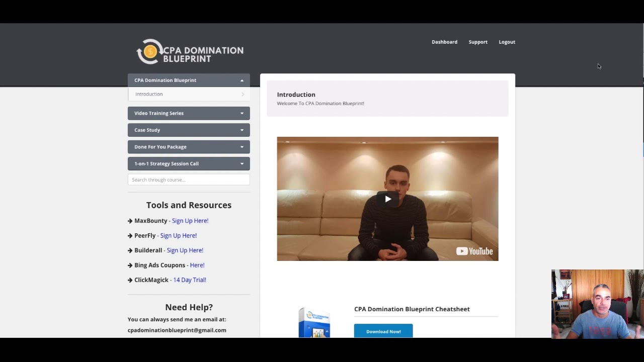Collapse the CPA Domination Blueprint section
This screenshot has width=644, height=362.
[189, 80]
